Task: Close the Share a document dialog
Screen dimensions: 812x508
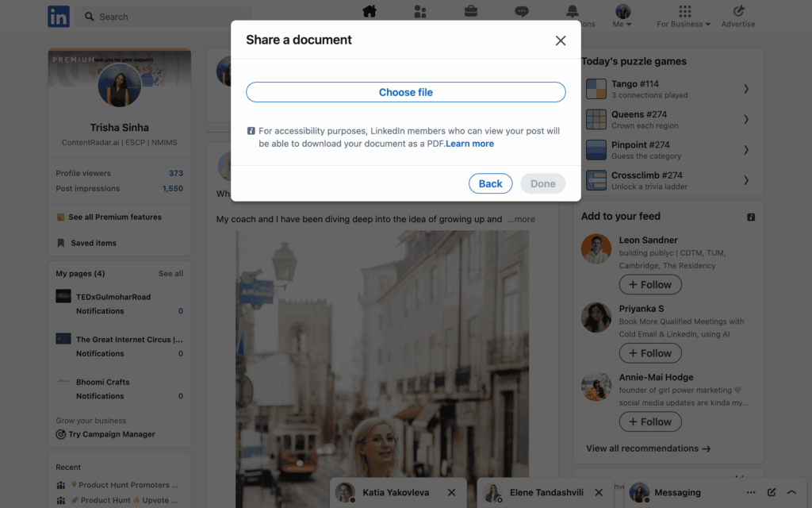Action: 561,40
